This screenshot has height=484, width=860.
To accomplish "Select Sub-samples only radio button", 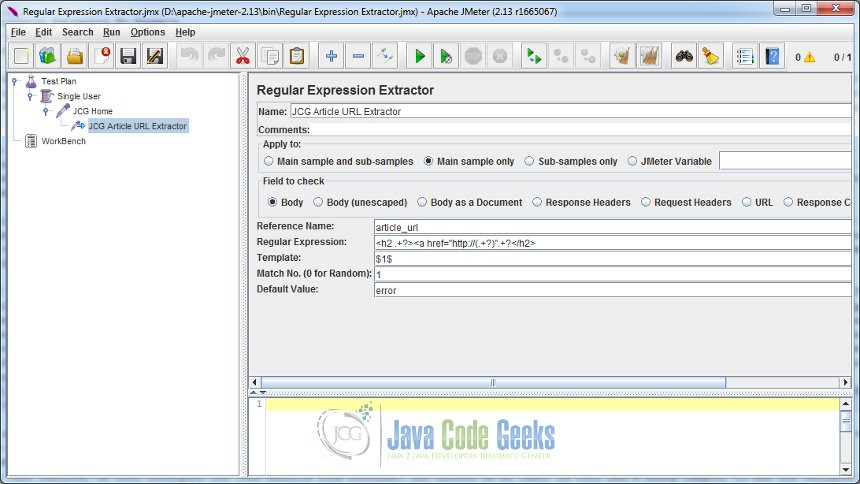I will click(529, 161).
